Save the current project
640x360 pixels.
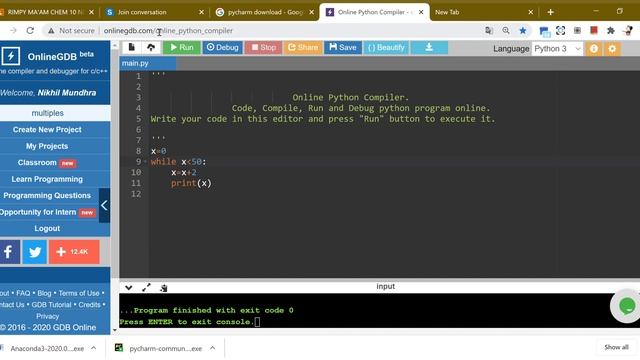click(x=343, y=47)
